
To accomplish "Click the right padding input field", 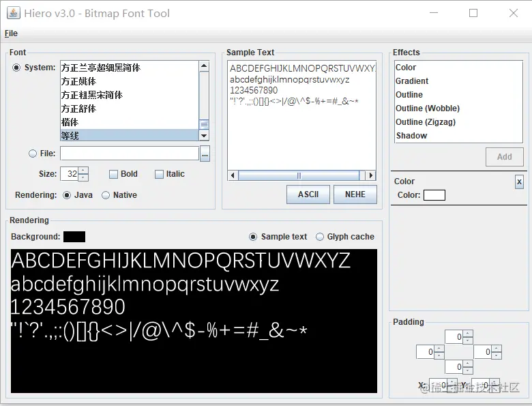I will (x=483, y=352).
